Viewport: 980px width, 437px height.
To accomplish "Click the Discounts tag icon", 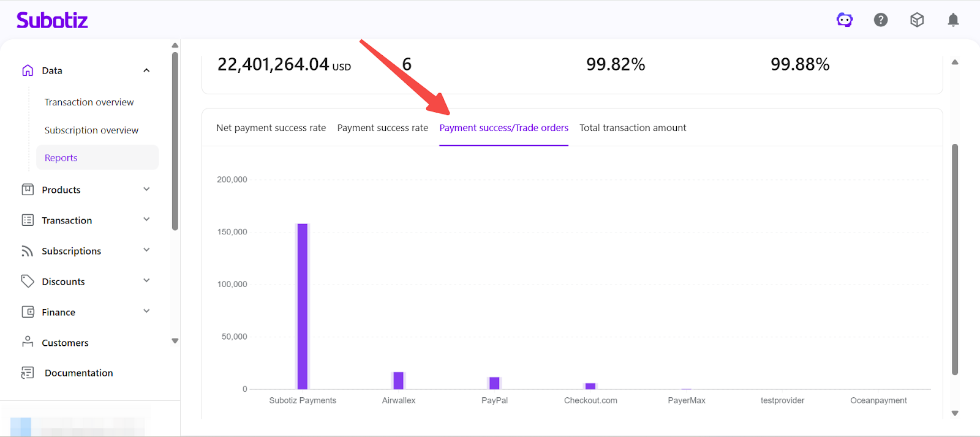I will coord(28,281).
